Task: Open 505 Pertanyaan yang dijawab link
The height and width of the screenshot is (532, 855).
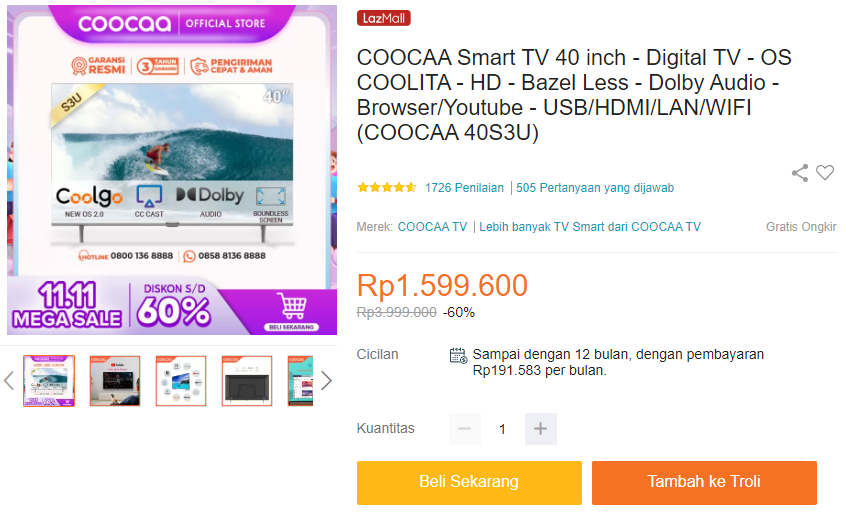Action: pyautogui.click(x=595, y=188)
